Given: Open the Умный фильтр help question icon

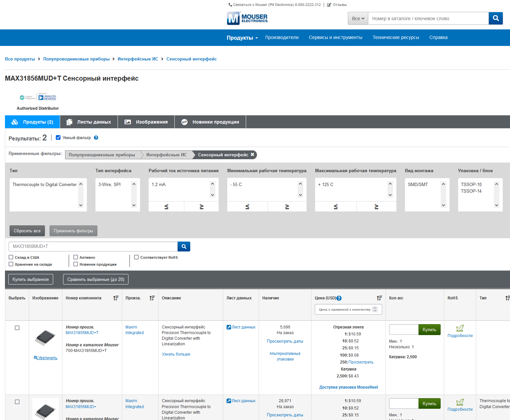Looking at the screenshot, I should point(96,138).
